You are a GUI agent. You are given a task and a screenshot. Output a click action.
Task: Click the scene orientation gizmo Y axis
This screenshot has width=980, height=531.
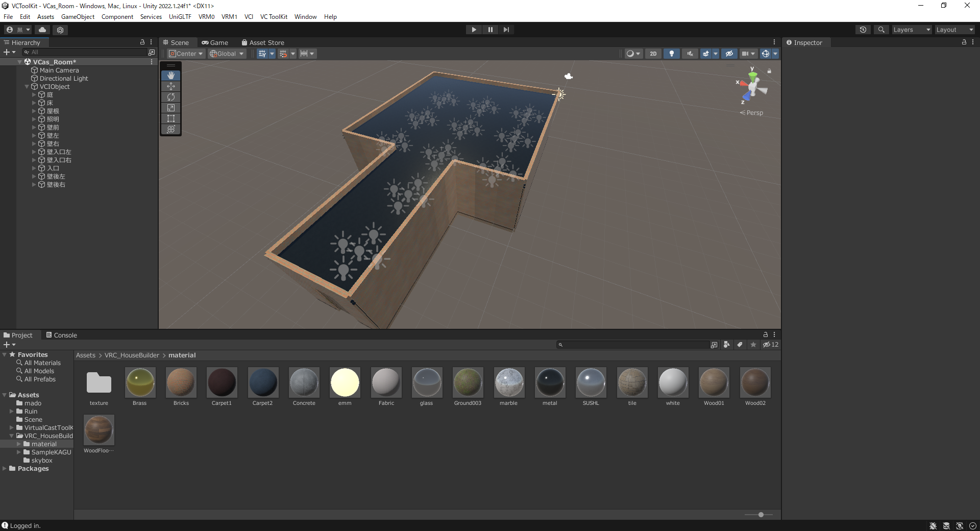tap(752, 76)
